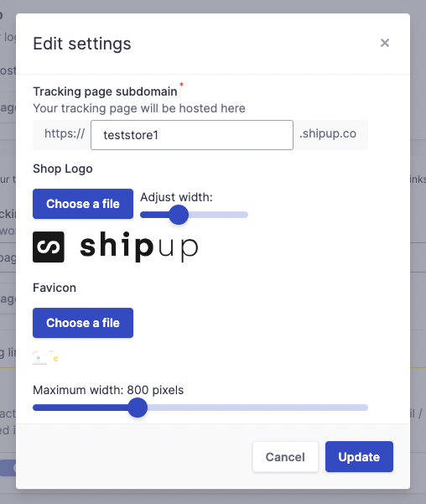Cancel the settings changes
This screenshot has width=426, height=504.
point(285,457)
